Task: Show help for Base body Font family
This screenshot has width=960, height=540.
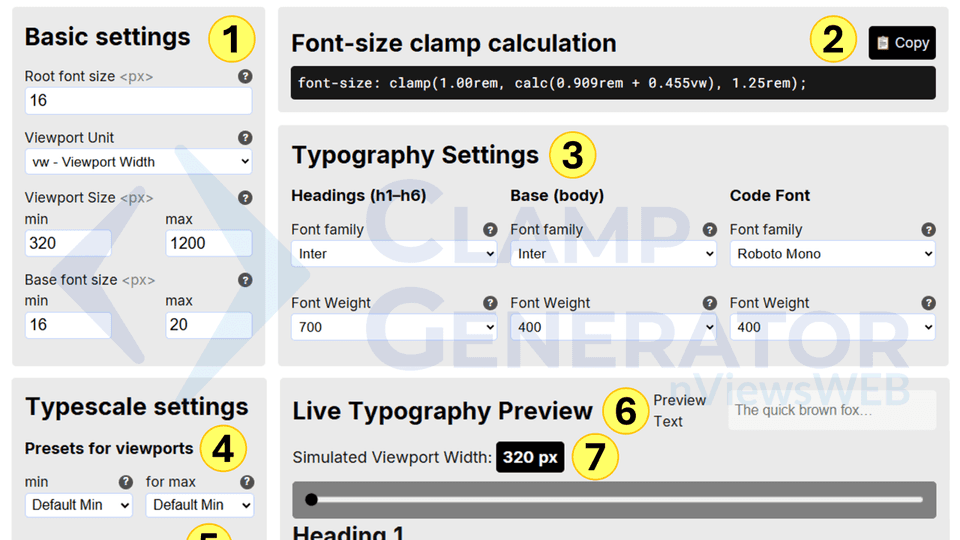Action: [x=709, y=230]
